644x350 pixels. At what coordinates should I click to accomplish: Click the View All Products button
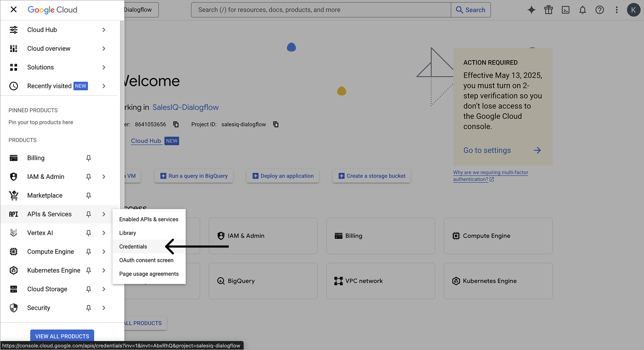62,336
